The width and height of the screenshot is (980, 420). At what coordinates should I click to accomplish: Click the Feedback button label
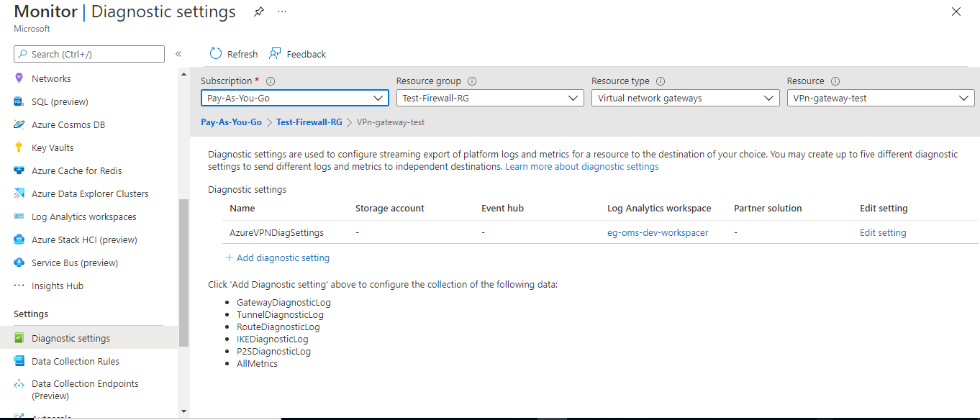click(307, 54)
